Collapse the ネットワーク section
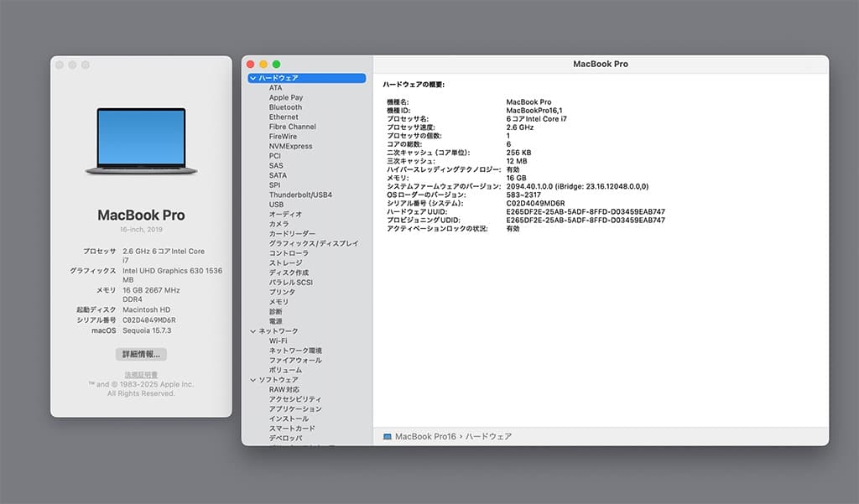 (252, 330)
